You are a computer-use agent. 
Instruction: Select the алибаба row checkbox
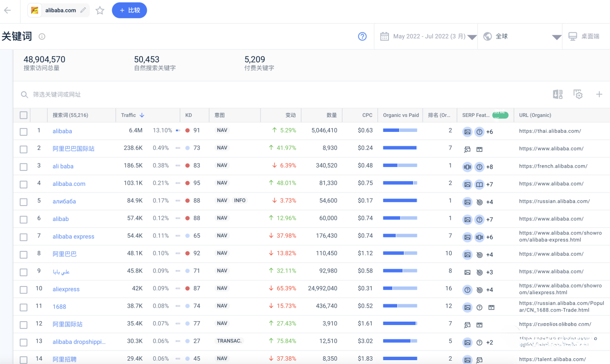(x=24, y=202)
